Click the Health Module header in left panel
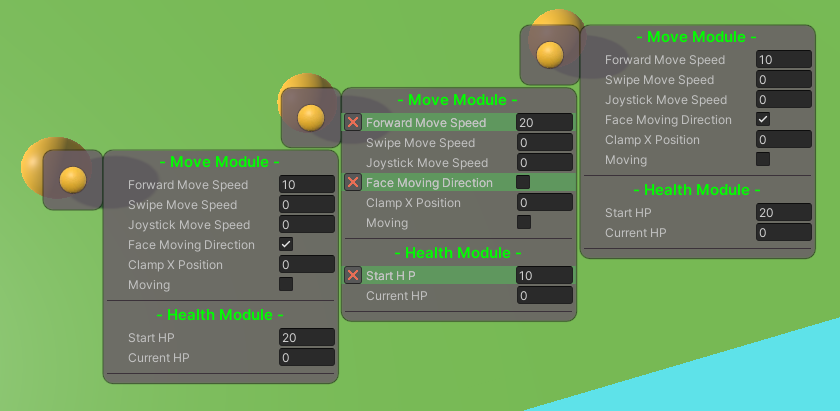The height and width of the screenshot is (411, 840). coord(220,314)
